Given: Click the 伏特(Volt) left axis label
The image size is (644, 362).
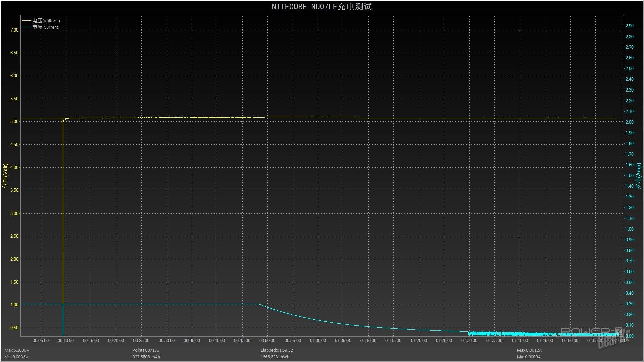Looking at the screenshot, I should 5,175.
